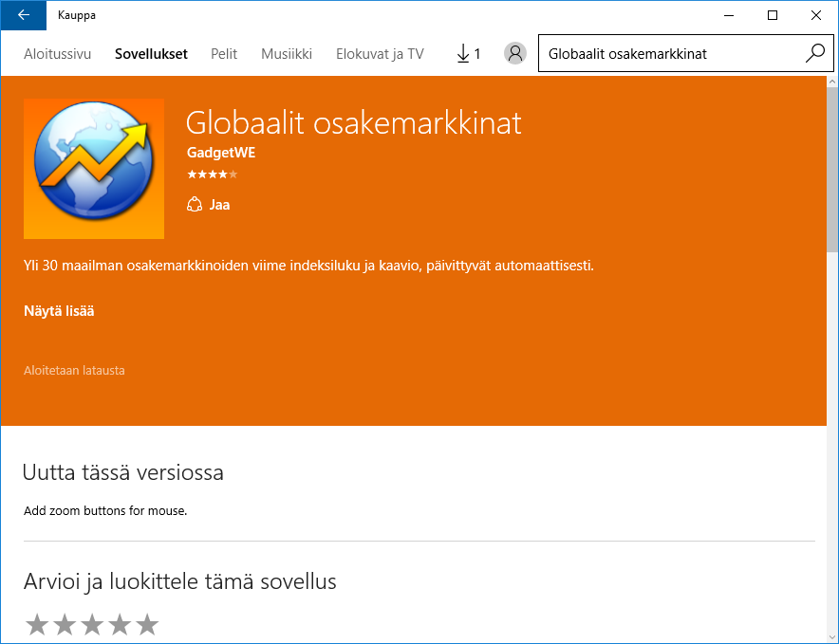Open the Pelit tab
The width and height of the screenshot is (839, 644).
(x=224, y=54)
